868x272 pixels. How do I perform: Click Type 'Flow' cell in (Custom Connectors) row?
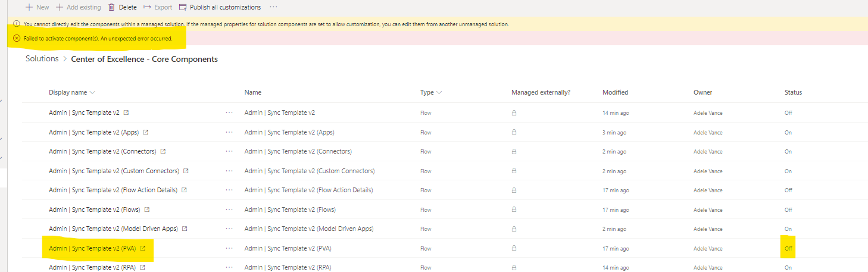(426, 171)
